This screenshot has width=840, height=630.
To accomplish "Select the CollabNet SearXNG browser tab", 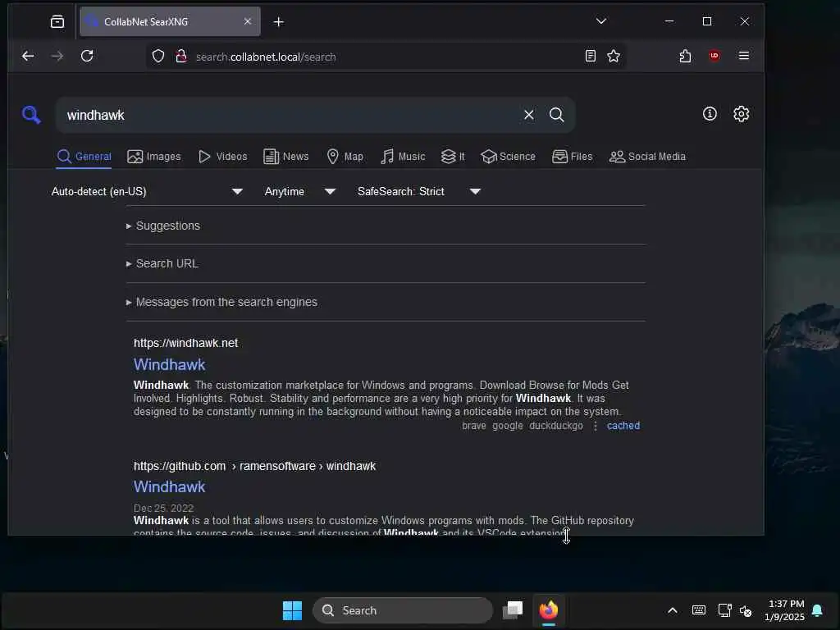I will point(170,22).
